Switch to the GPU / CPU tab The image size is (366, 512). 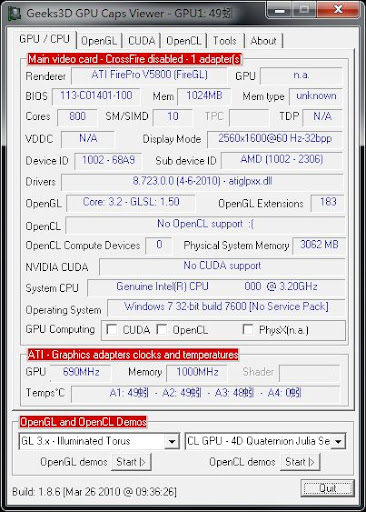coord(44,39)
